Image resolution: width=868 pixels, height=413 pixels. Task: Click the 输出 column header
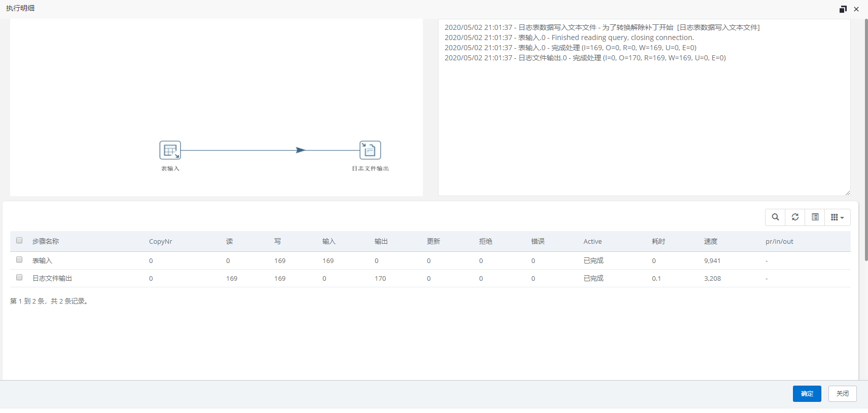(x=381, y=241)
